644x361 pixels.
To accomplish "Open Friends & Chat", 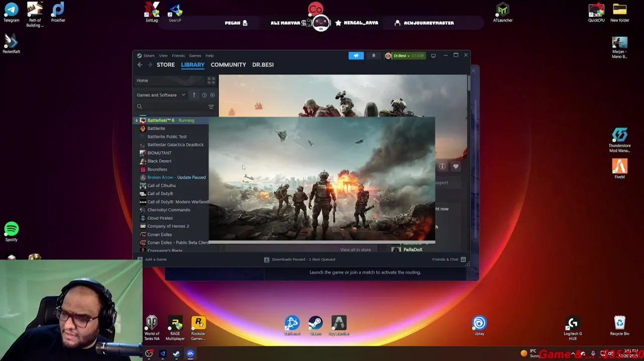I will (x=449, y=259).
